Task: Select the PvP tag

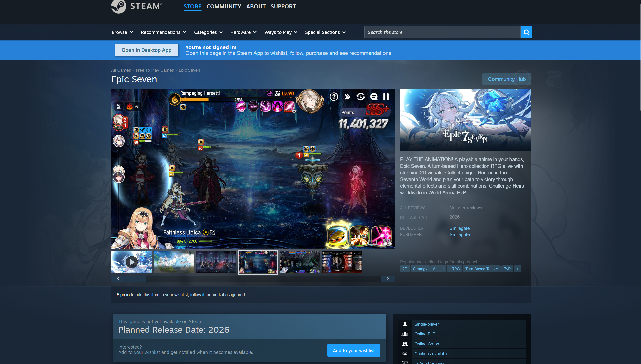Action: pos(507,269)
